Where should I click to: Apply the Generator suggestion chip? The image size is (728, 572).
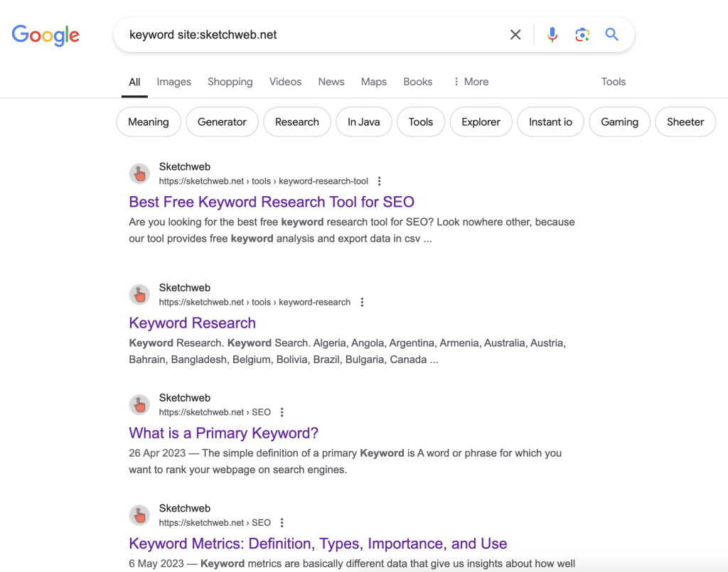click(222, 122)
